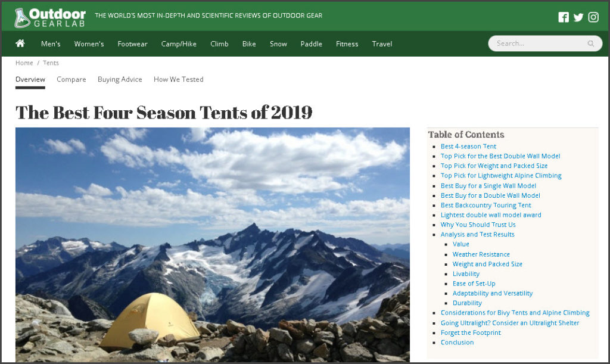610x364 pixels.
Task: Open the Bike menu
Action: click(249, 44)
